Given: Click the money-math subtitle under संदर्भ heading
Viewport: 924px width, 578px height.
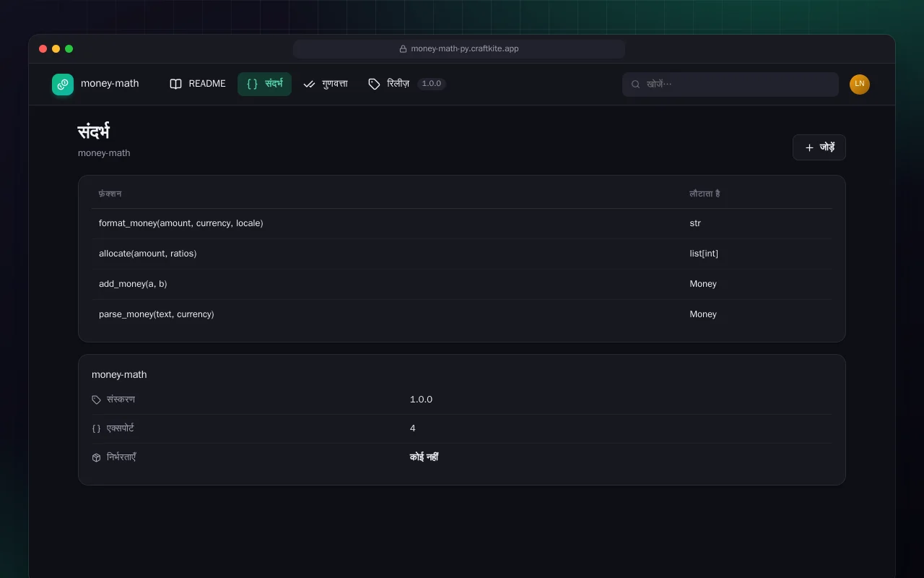Looking at the screenshot, I should click(104, 153).
